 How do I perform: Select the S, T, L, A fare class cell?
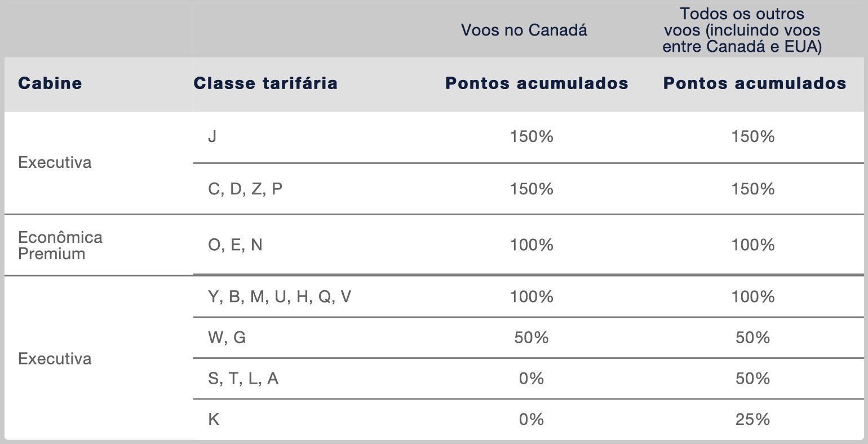243,379
